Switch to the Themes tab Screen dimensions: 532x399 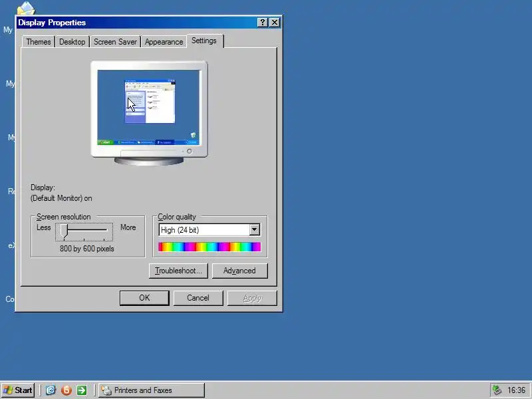(39, 42)
